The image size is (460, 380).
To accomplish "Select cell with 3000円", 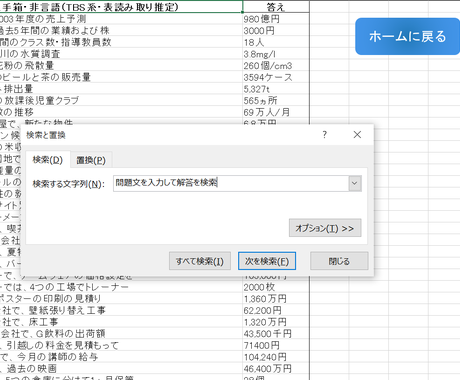I will 276,31.
